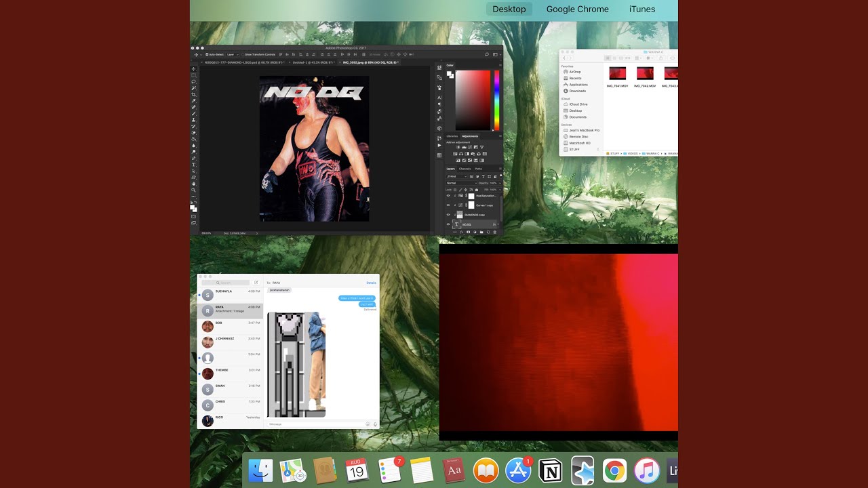Open Finder from the Dock
The image size is (868, 488).
tap(260, 470)
